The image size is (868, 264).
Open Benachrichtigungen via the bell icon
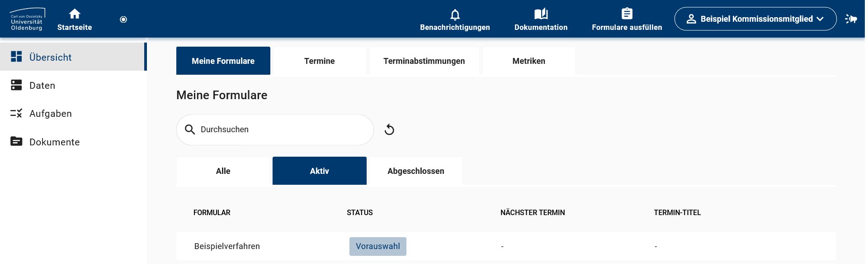[455, 18]
